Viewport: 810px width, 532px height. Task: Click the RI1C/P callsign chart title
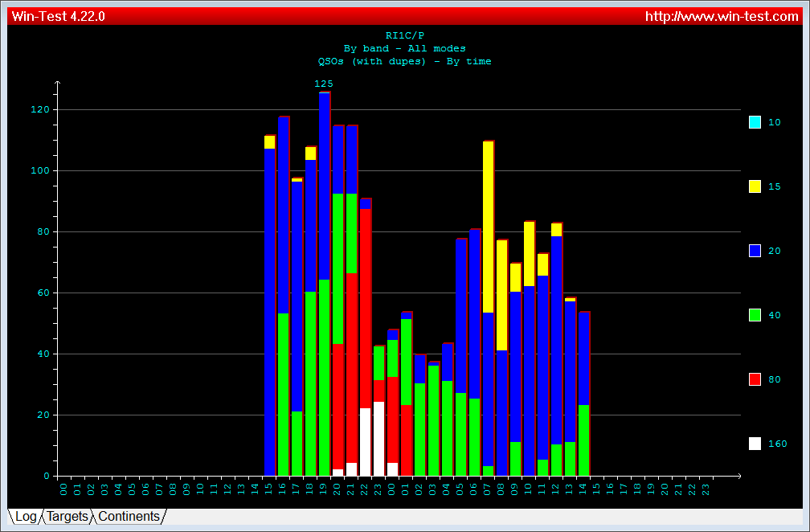(404, 35)
